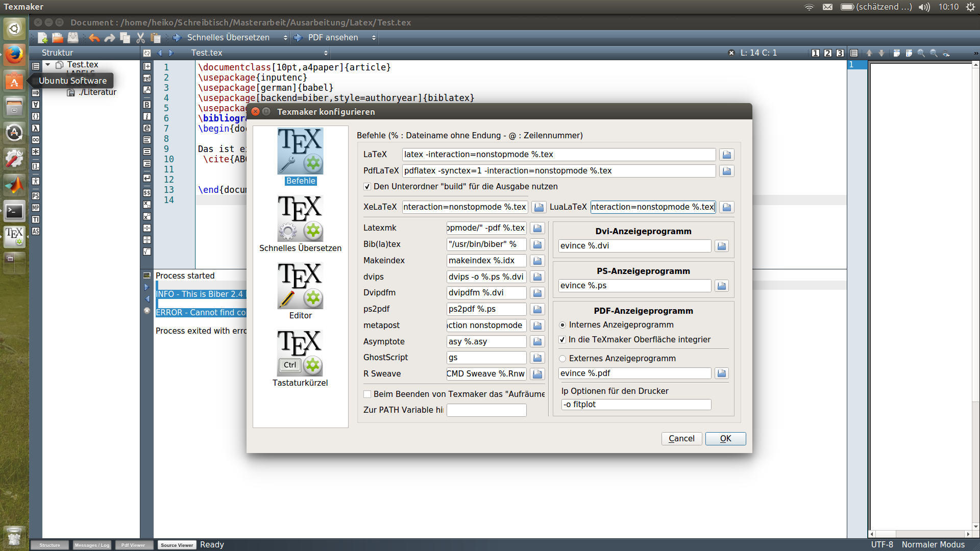Click the new document toolbar icon
The height and width of the screenshot is (551, 980).
coord(43,38)
